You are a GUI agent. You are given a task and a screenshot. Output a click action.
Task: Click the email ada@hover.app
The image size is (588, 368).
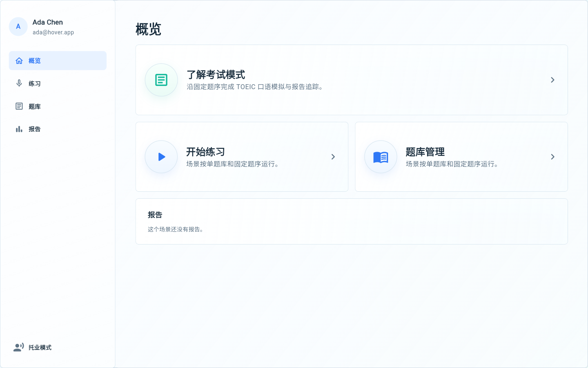(53, 32)
